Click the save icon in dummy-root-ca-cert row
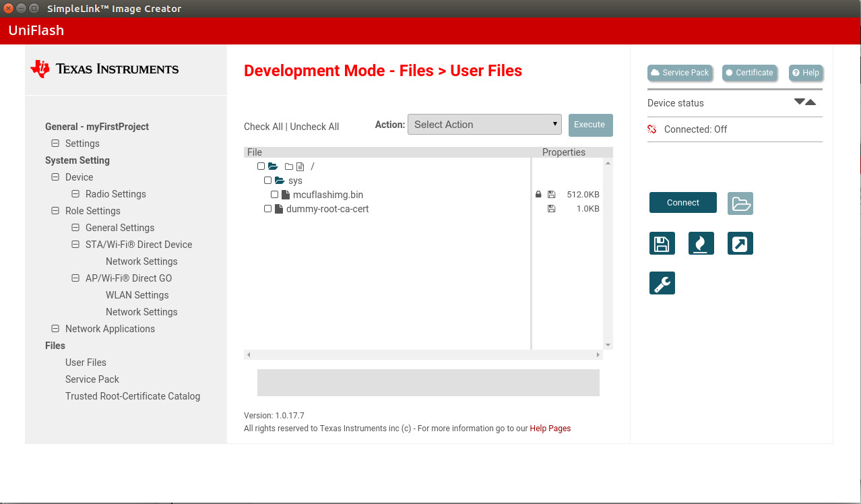The image size is (861, 504). 551,209
